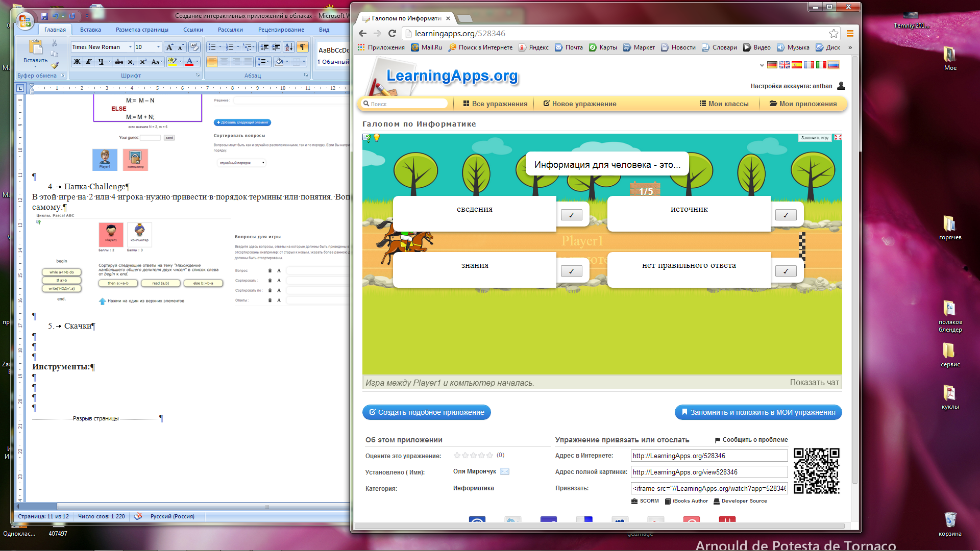Screen dimensions: 980x551
Task: Open the Рецензирование ribbon tab
Action: coord(281,30)
